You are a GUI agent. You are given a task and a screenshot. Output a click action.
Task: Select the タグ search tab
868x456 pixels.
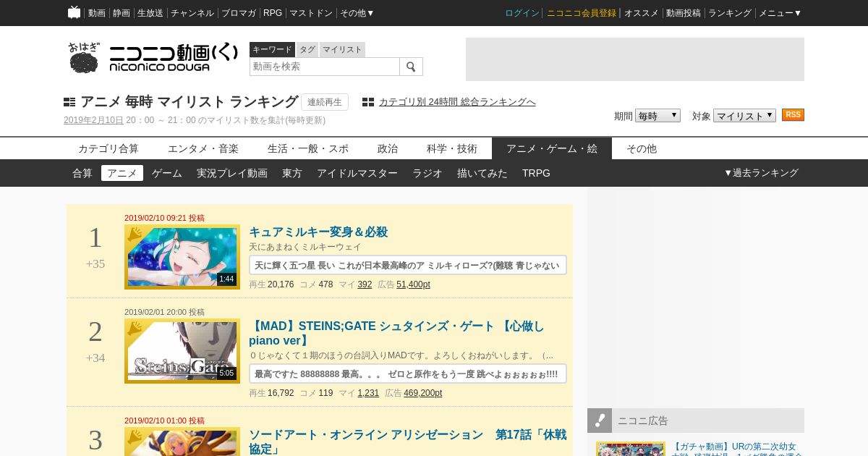tap(307, 49)
